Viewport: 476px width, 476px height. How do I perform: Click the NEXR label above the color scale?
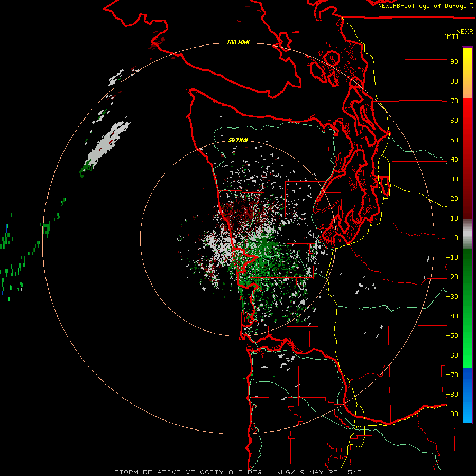pos(465,32)
